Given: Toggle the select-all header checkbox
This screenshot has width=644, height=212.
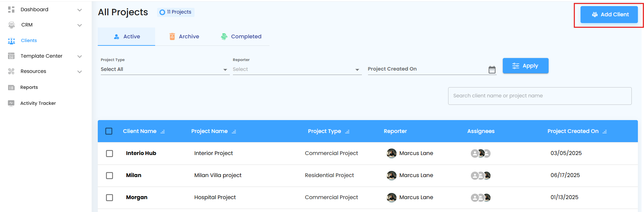Looking at the screenshot, I should pos(109,131).
